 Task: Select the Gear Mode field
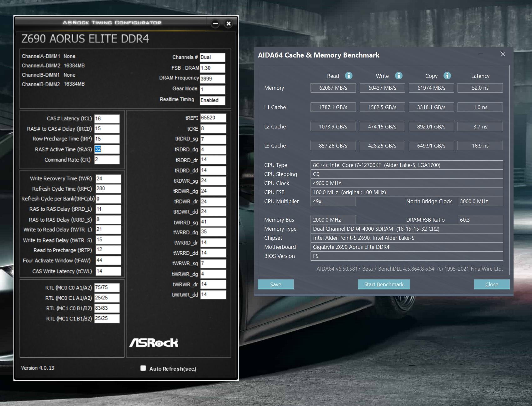point(212,90)
